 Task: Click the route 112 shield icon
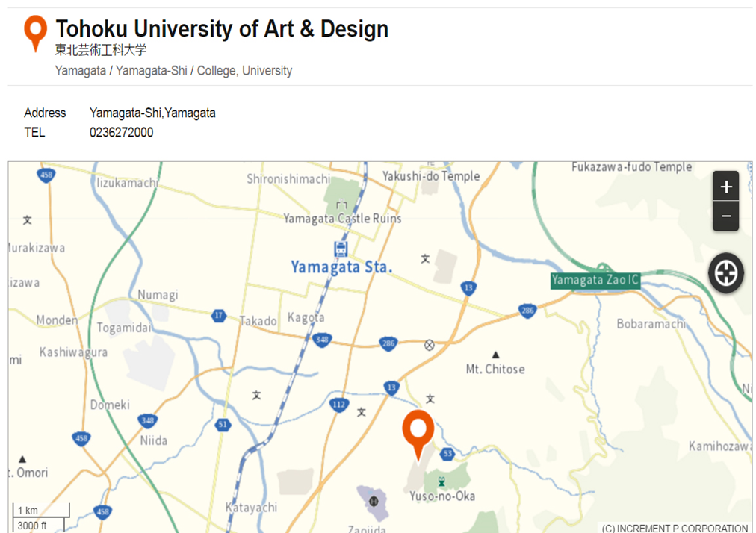coord(338,405)
